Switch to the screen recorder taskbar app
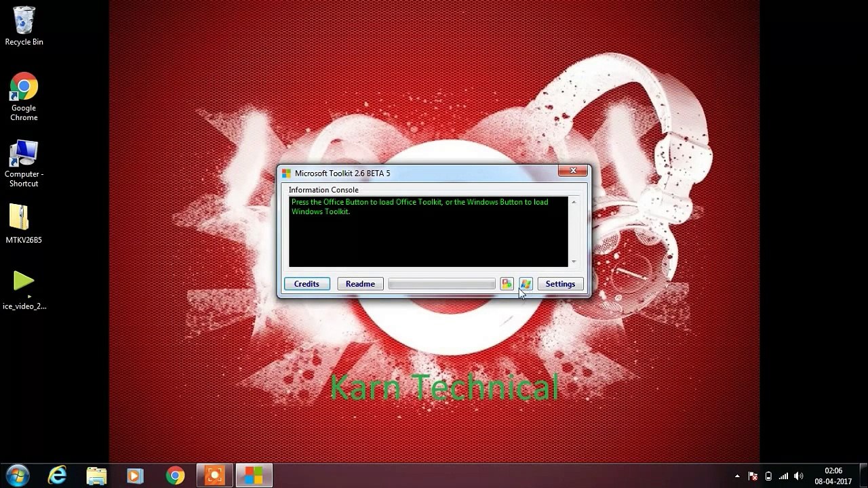868x488 pixels. tap(215, 476)
